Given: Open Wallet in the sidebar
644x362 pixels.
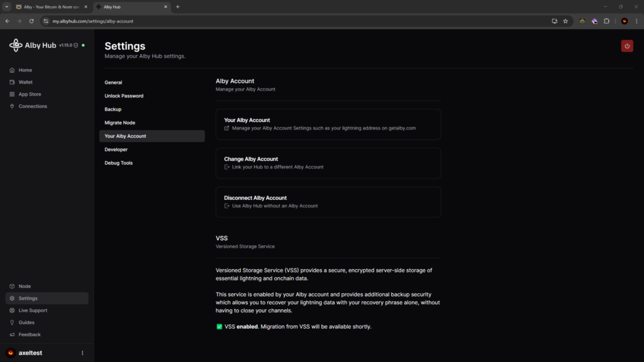Looking at the screenshot, I should 25,82.
